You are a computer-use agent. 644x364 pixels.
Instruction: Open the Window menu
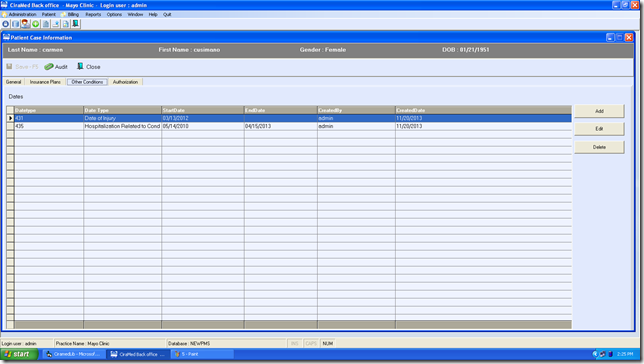pos(135,14)
